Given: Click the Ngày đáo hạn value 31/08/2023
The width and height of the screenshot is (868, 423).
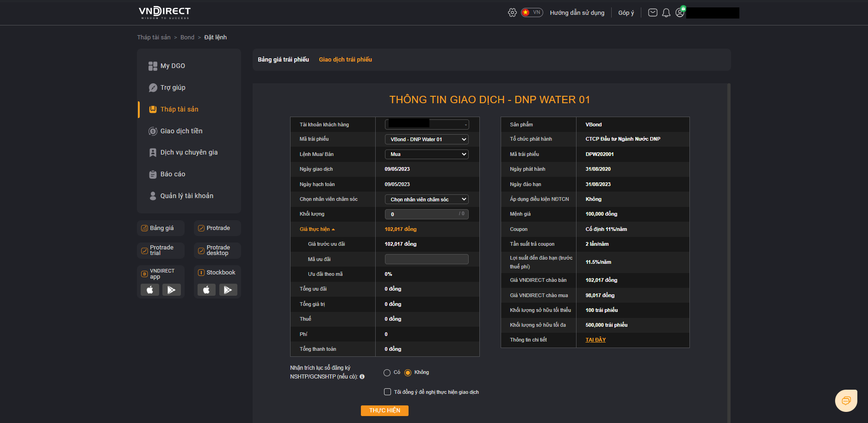Looking at the screenshot, I should (x=598, y=184).
